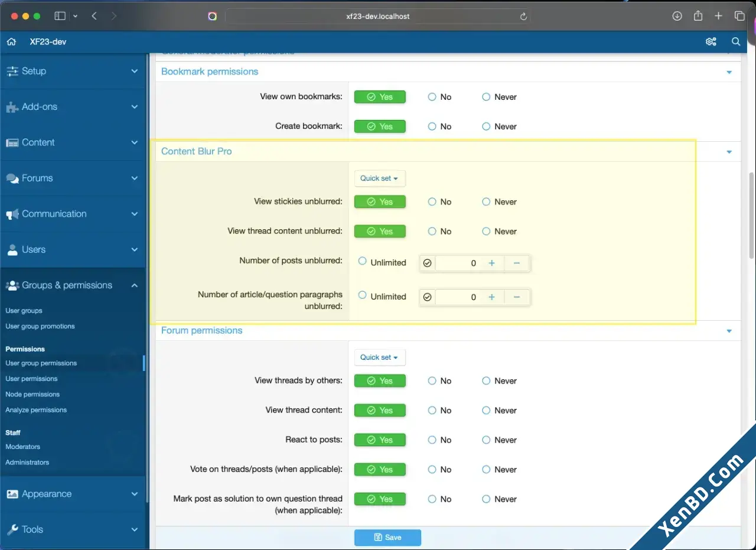The width and height of the screenshot is (756, 550).
Task: Click the Safari address bar xf23-dev.localhost
Action: coord(378,17)
